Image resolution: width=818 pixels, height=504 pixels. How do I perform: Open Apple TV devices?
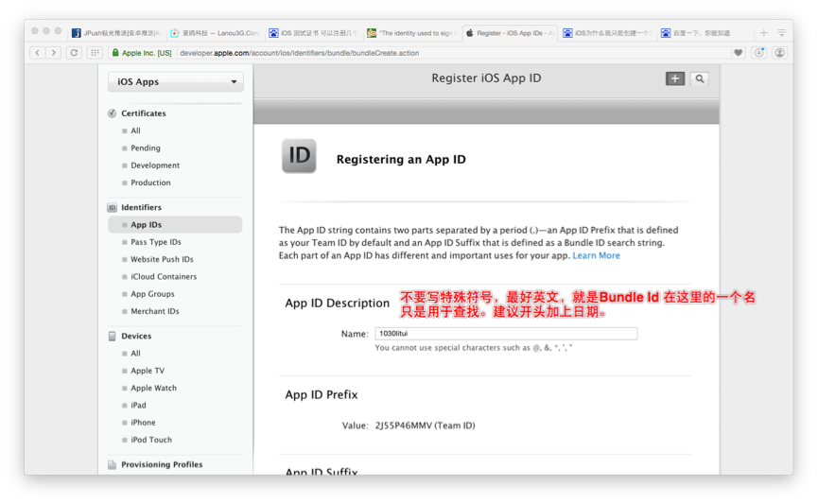(148, 371)
